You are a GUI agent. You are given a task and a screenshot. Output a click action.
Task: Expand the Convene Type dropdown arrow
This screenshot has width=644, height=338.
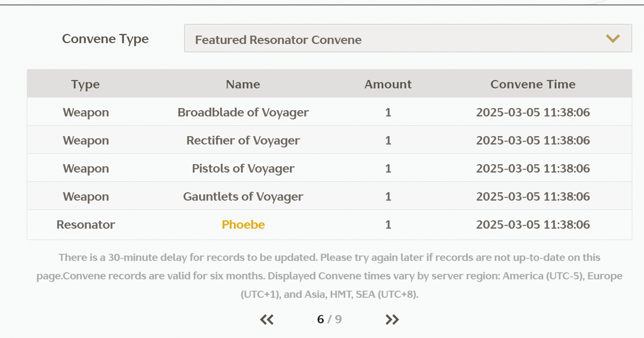(613, 39)
